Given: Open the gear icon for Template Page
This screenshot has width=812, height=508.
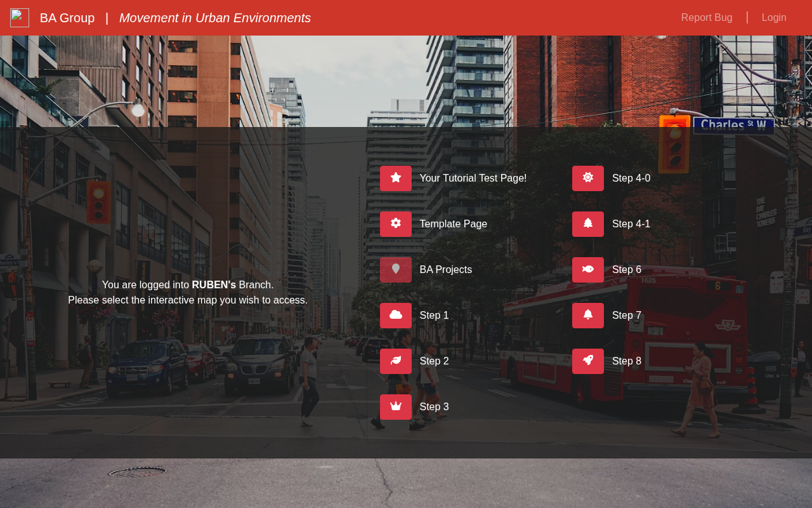Looking at the screenshot, I should coord(396,224).
